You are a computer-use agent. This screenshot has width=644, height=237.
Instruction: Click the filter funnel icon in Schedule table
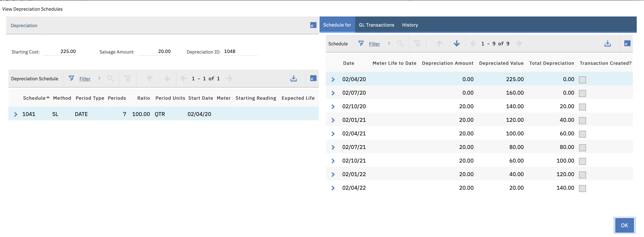pos(361,44)
